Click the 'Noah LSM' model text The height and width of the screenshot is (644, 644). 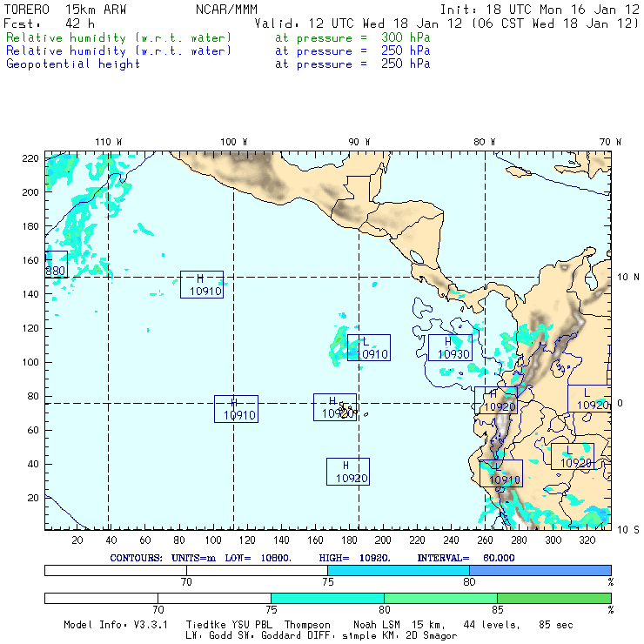click(377, 625)
